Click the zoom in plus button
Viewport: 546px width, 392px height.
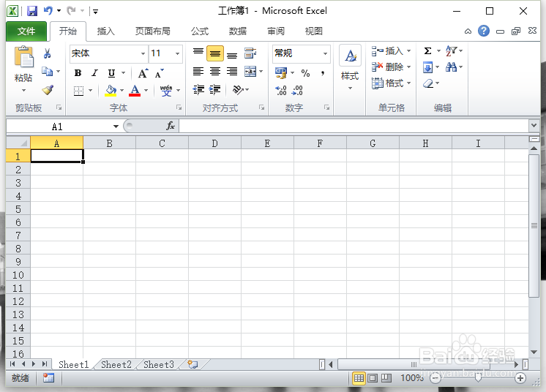520,378
